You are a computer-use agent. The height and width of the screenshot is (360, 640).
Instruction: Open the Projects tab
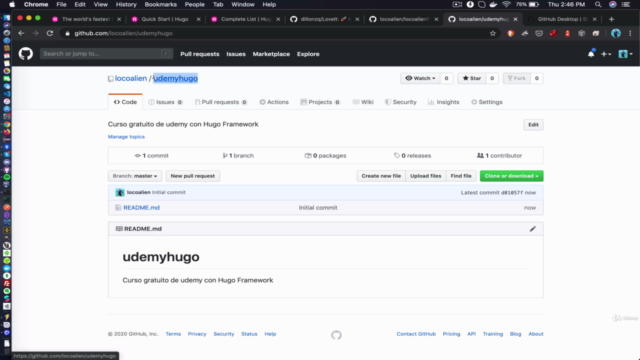tap(320, 102)
